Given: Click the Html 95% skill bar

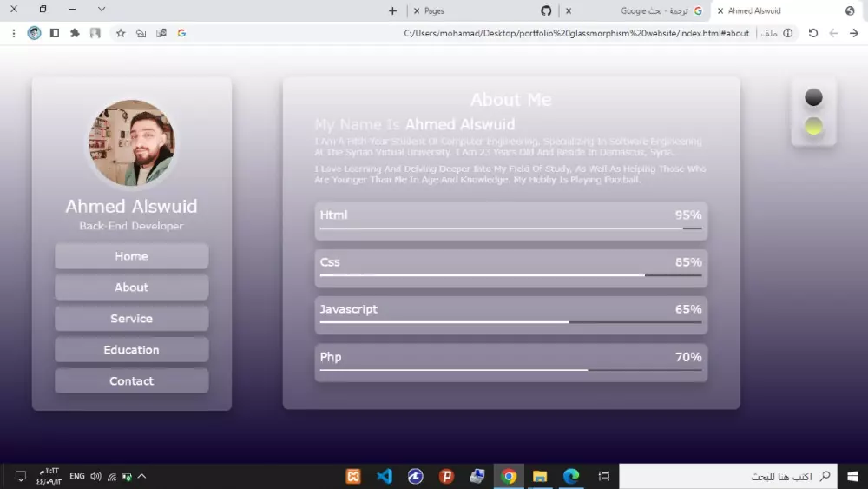Looking at the screenshot, I should pos(511,221).
